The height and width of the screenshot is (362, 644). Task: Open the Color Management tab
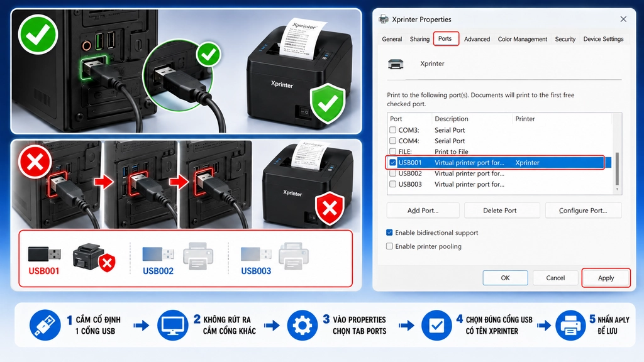(523, 39)
